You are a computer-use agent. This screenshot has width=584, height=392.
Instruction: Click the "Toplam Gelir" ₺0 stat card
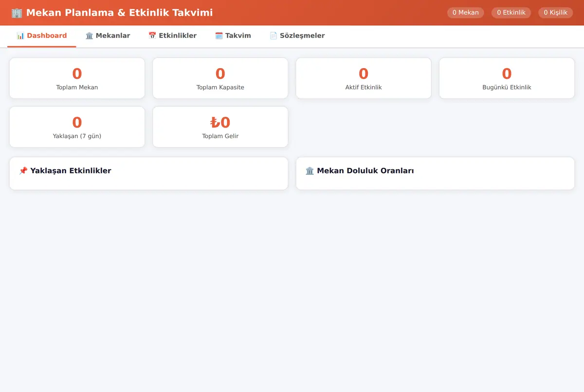(x=220, y=127)
